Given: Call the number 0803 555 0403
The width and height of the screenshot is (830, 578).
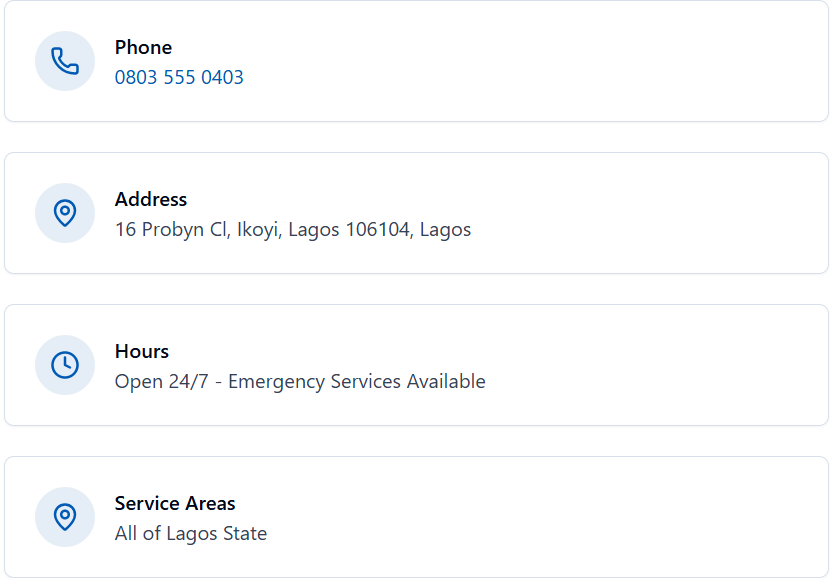Looking at the screenshot, I should click(x=179, y=77).
